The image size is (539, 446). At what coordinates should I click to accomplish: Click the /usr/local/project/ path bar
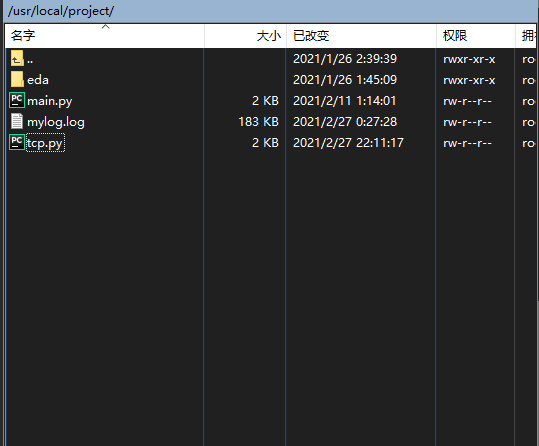(x=270, y=11)
